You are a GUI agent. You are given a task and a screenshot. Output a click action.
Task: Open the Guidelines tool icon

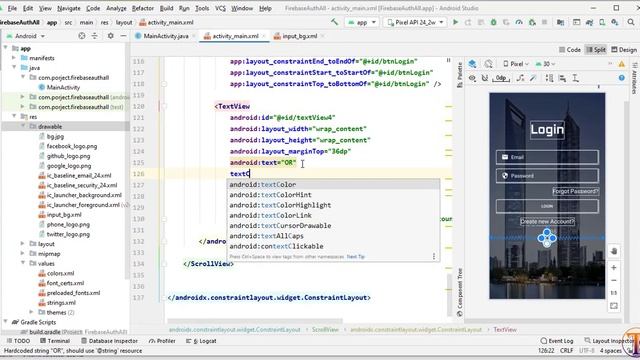tap(575, 78)
